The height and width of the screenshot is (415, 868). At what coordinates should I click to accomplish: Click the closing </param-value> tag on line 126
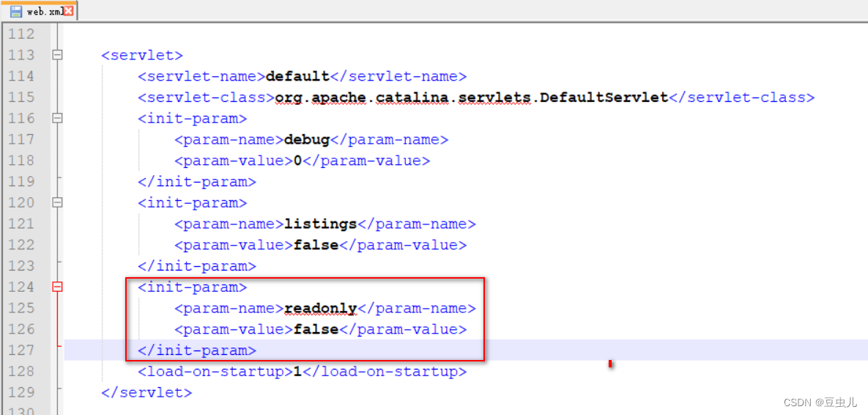coord(402,329)
